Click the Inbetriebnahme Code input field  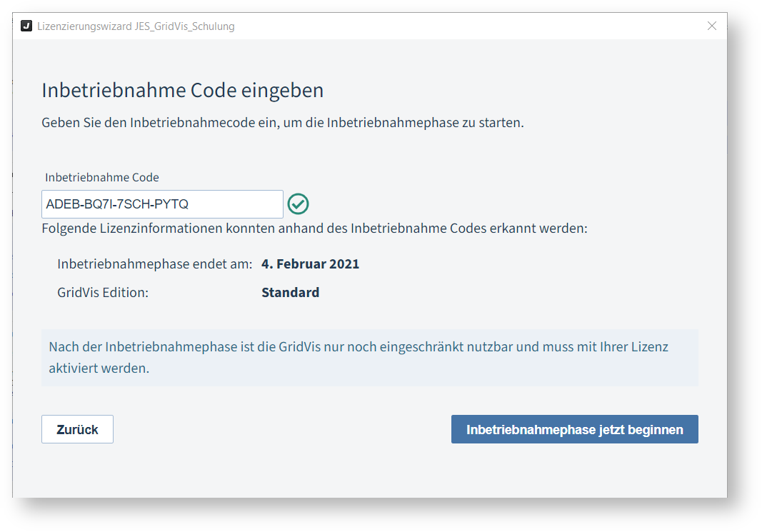point(162,204)
